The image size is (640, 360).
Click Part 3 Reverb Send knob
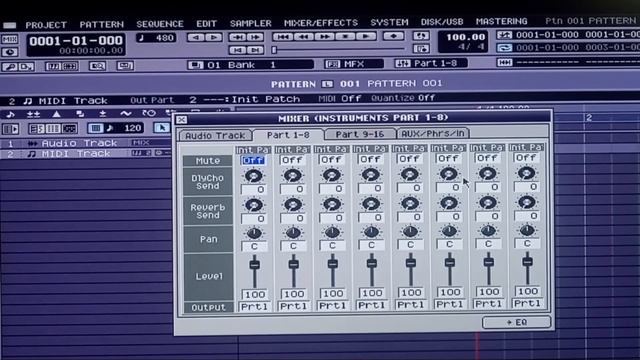point(332,204)
